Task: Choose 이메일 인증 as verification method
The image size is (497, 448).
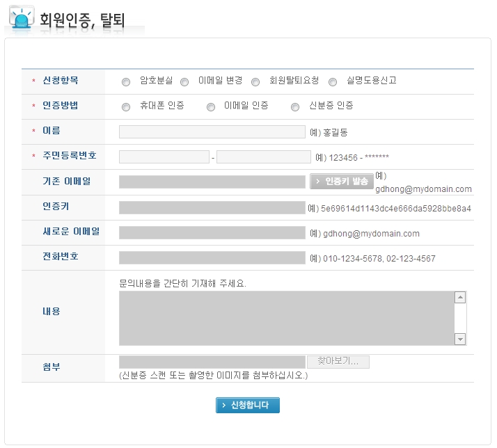Action: (x=211, y=107)
